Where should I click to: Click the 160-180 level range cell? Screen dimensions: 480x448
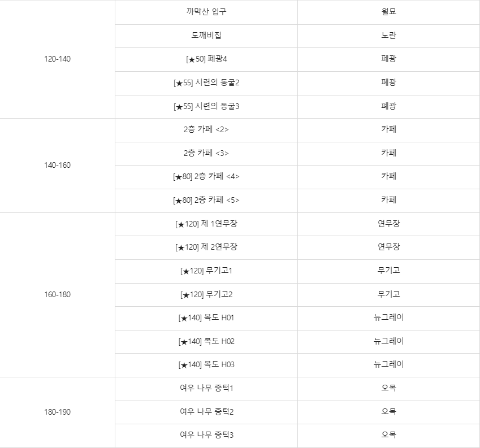coord(57,295)
